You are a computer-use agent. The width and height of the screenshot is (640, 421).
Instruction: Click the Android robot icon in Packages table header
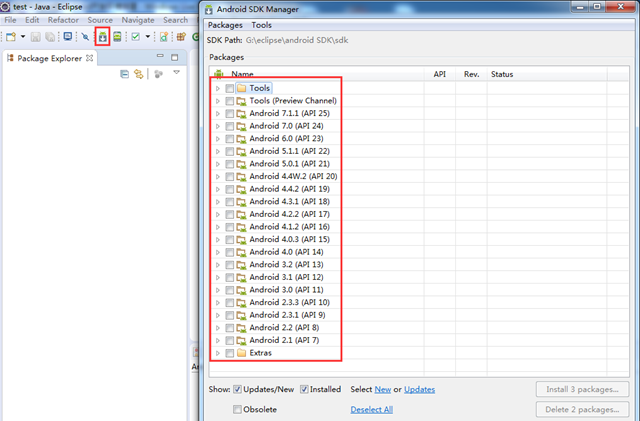219,74
